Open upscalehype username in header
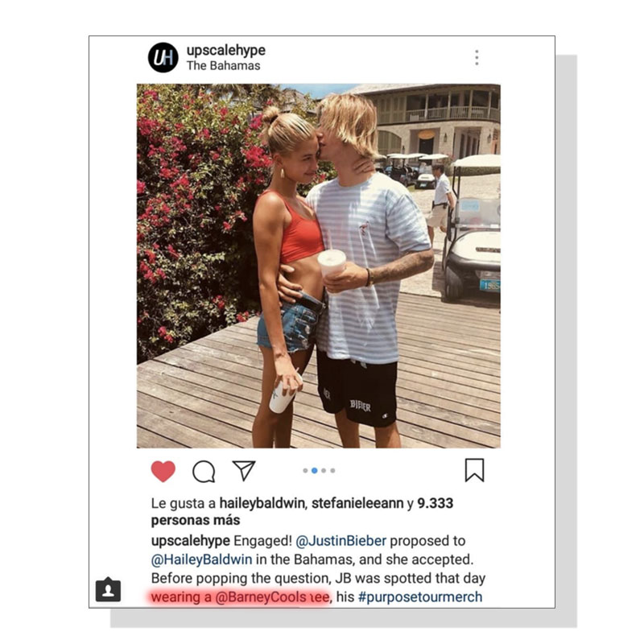 [226, 51]
